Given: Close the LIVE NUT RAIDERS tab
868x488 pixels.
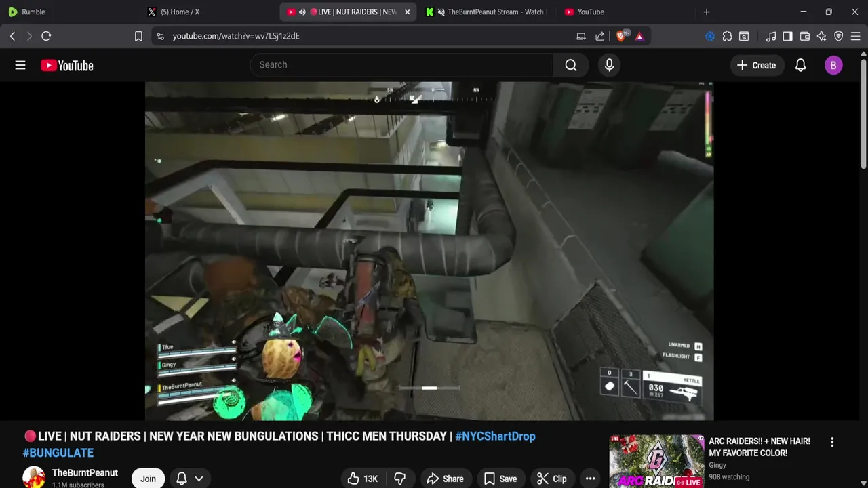Looking at the screenshot, I should (x=407, y=12).
